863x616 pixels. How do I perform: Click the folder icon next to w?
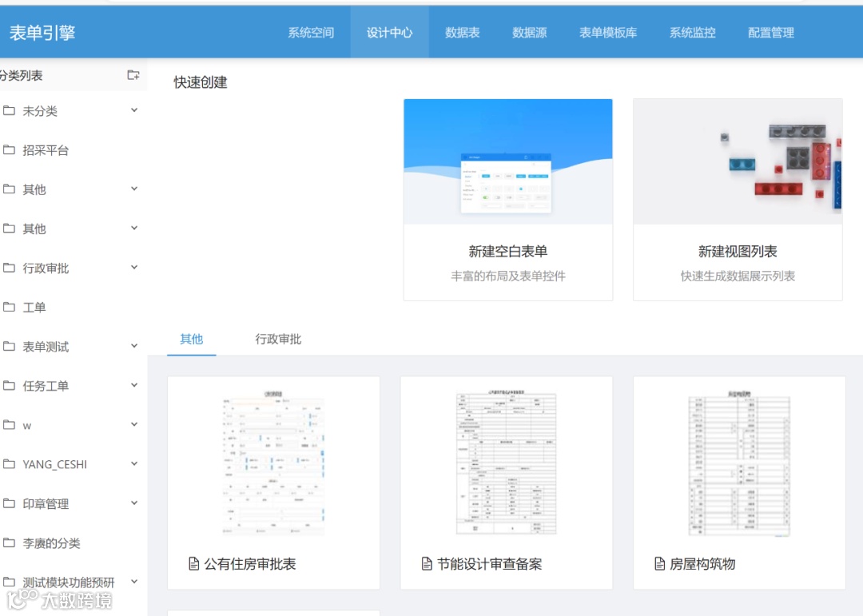9,424
